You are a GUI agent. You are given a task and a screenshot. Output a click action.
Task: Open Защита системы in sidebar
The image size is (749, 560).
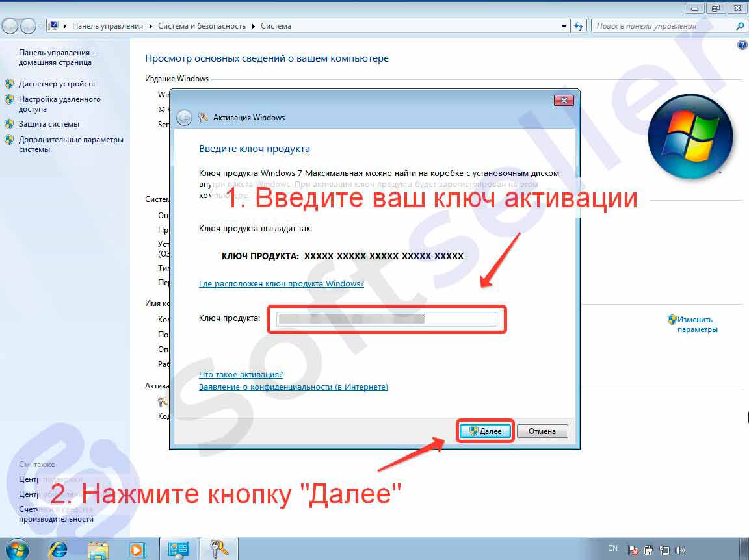49,124
